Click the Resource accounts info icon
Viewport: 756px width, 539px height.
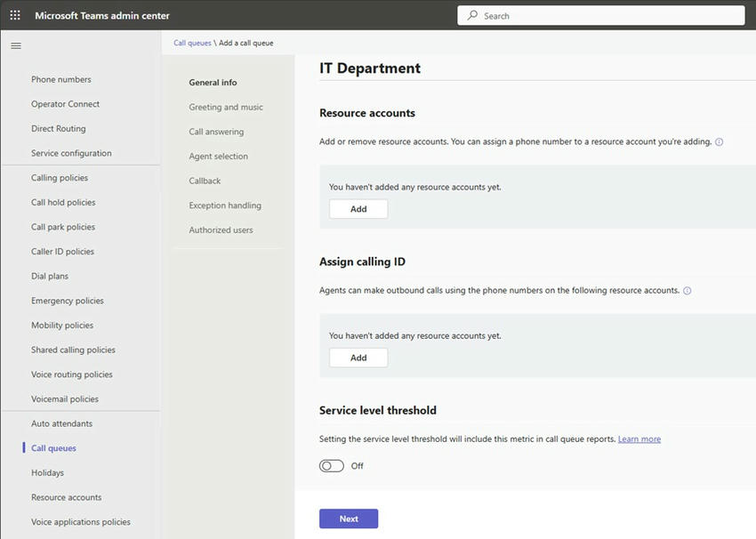click(x=720, y=141)
